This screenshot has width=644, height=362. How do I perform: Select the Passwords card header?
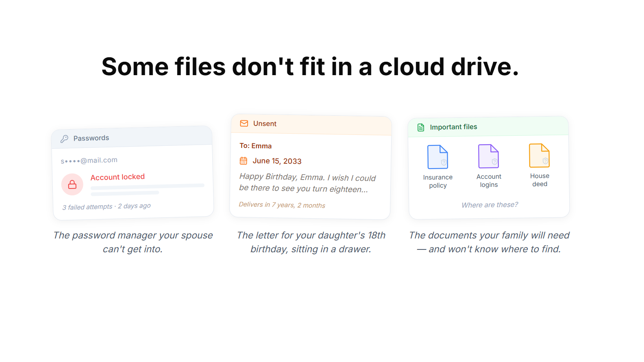click(x=132, y=138)
